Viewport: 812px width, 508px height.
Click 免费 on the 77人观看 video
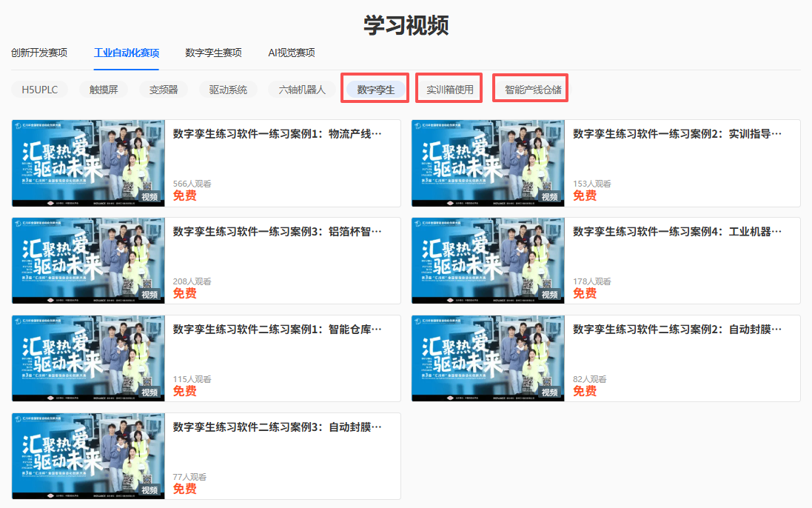click(x=183, y=489)
